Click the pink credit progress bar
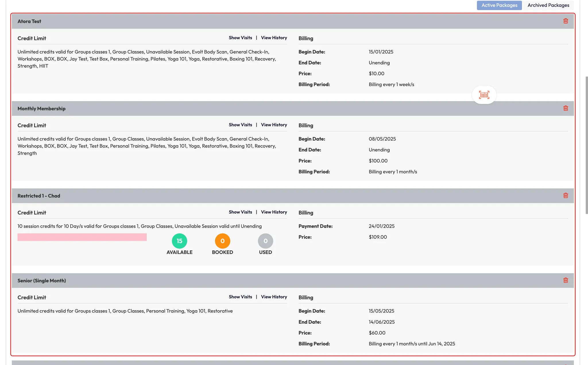 point(82,237)
